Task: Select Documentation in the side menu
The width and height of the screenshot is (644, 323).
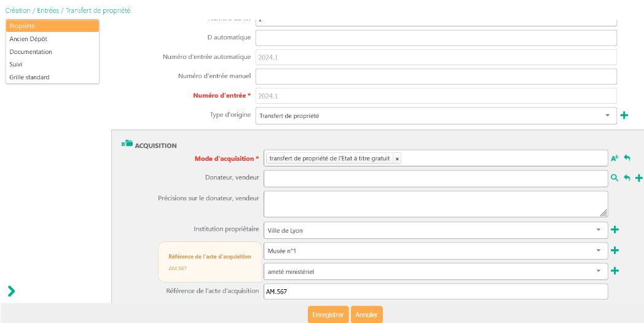Action: click(x=31, y=52)
